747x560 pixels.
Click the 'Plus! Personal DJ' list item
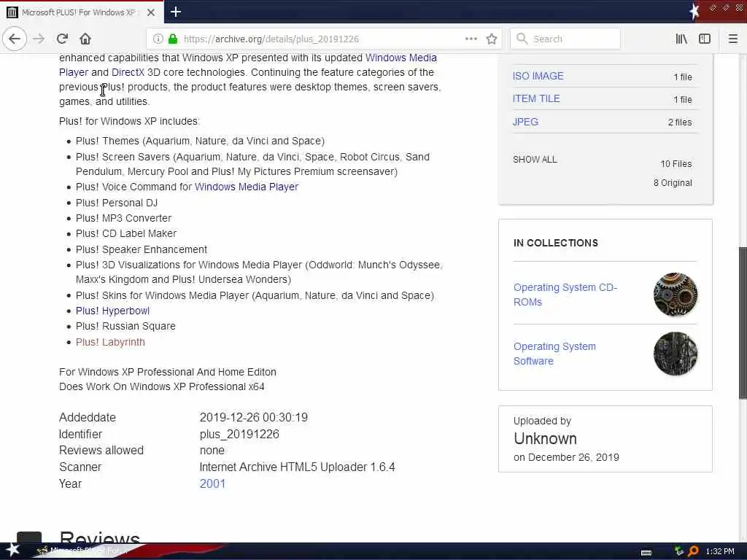click(117, 203)
